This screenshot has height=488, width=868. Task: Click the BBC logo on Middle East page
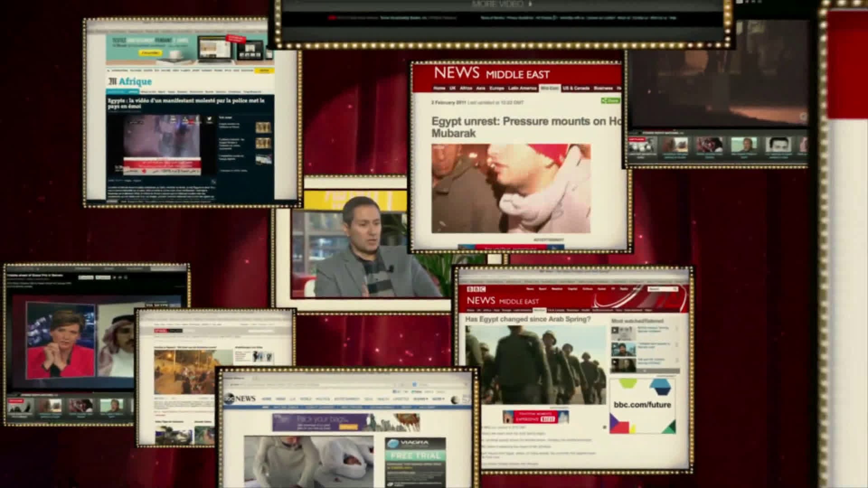tap(476, 289)
